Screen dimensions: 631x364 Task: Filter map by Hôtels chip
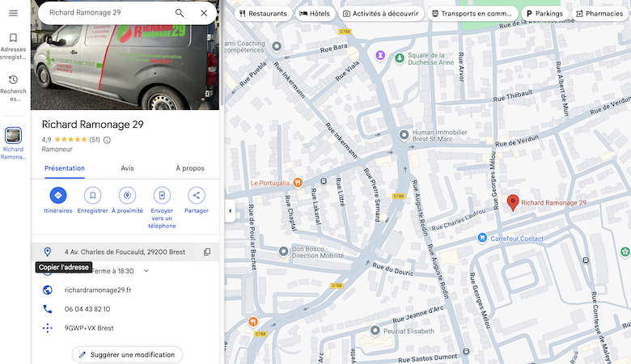[x=315, y=13]
